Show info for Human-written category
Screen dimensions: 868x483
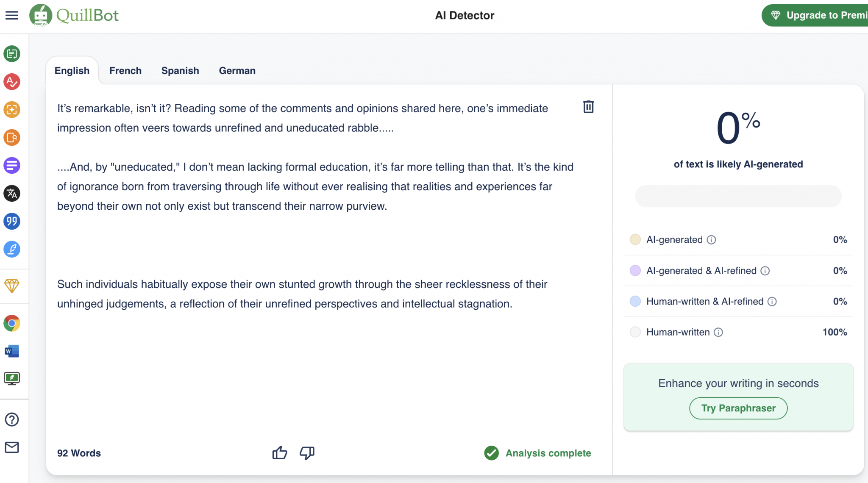pyautogui.click(x=718, y=332)
